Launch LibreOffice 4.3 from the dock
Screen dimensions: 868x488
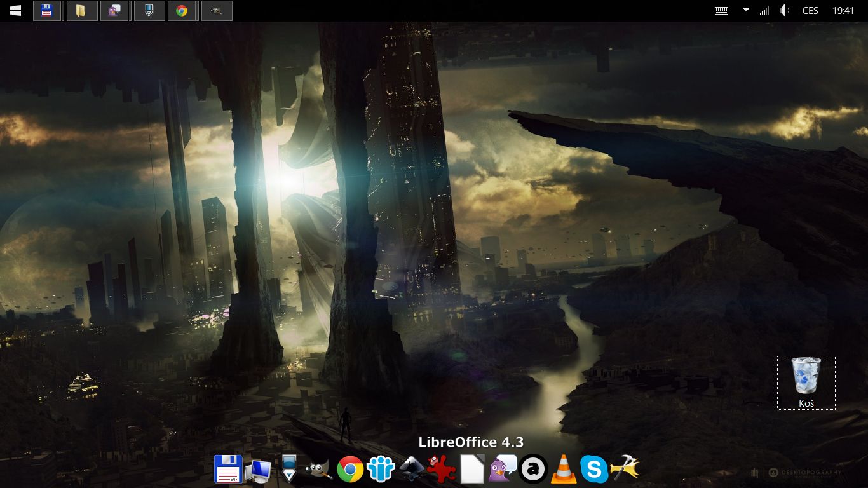point(472,470)
